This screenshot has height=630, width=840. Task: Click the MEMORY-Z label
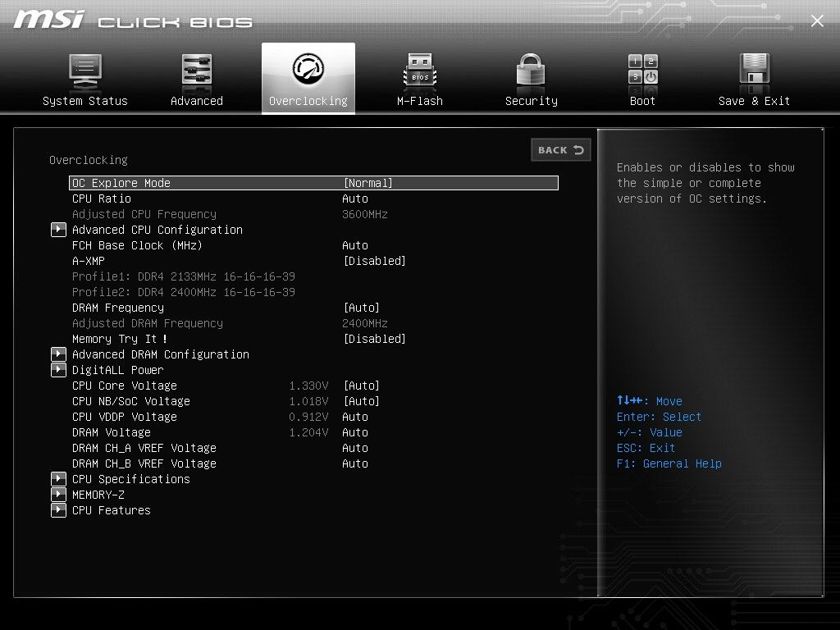click(98, 495)
